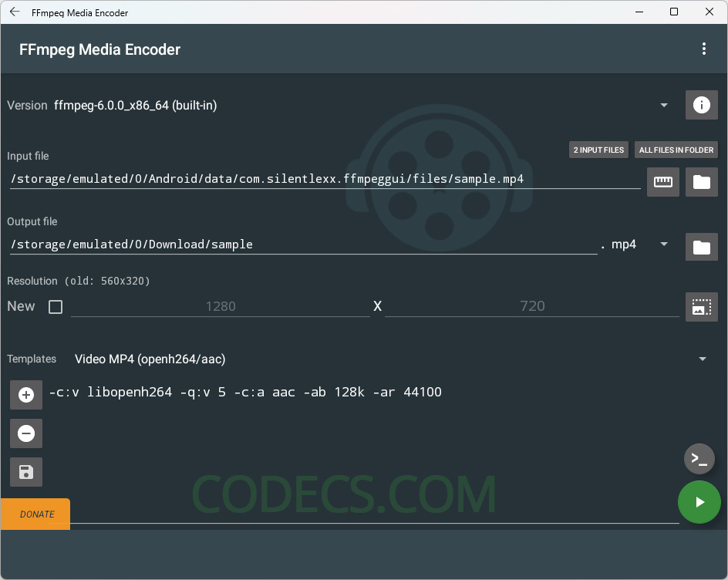Focus the height field showing 720
This screenshot has width=728, height=580.
[532, 306]
